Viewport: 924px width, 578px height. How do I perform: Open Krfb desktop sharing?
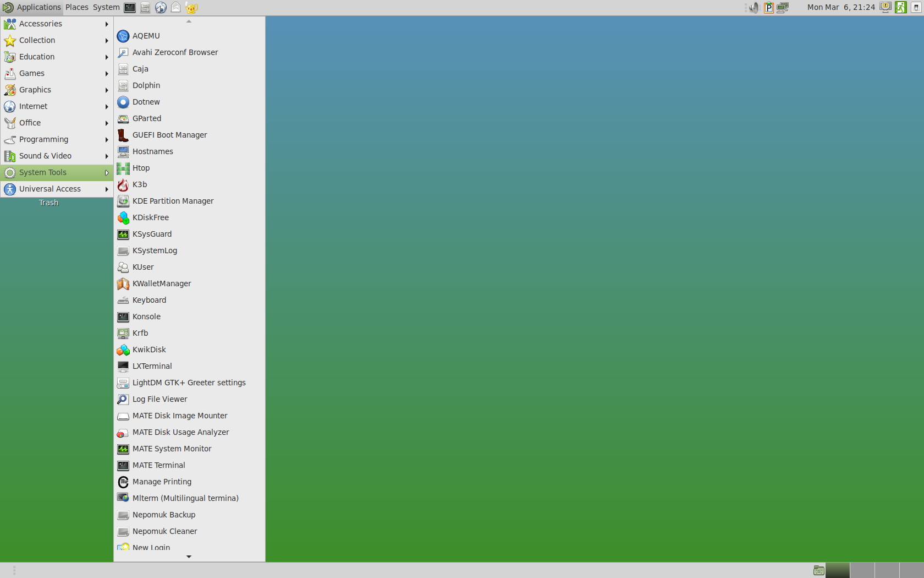(x=189, y=333)
